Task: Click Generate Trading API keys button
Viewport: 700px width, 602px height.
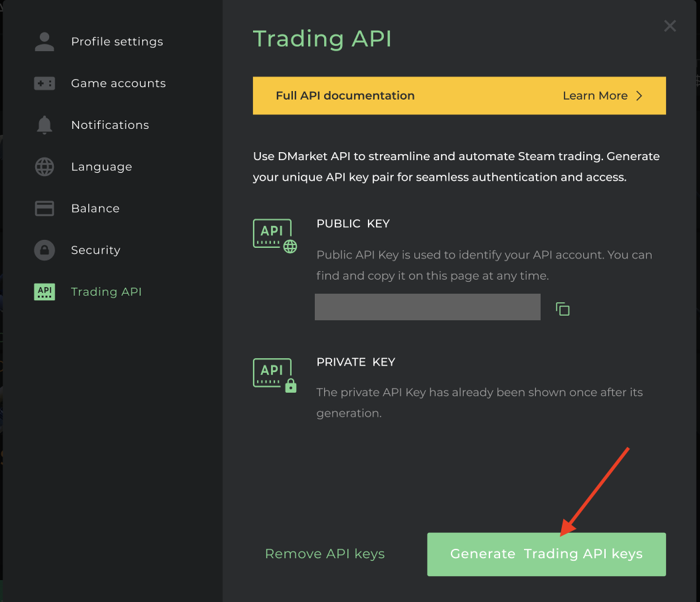Action: click(547, 554)
